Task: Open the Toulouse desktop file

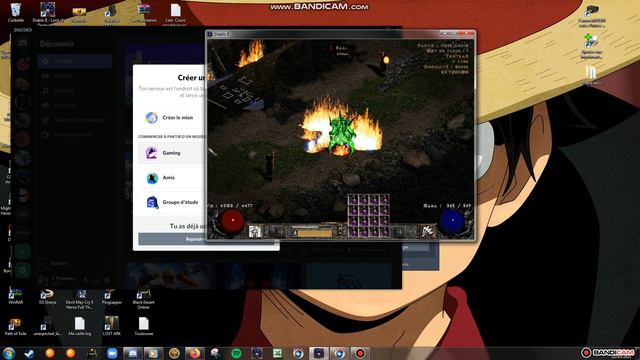Action: pyautogui.click(x=143, y=326)
